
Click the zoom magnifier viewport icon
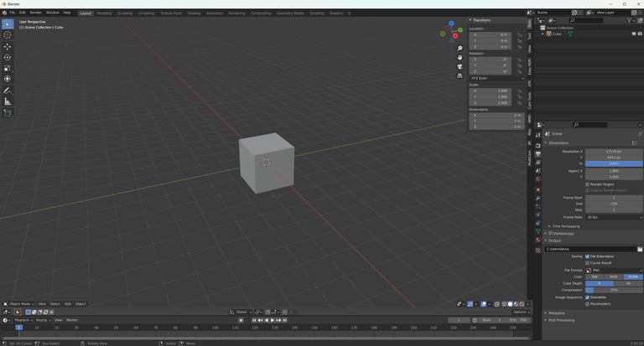460,49
